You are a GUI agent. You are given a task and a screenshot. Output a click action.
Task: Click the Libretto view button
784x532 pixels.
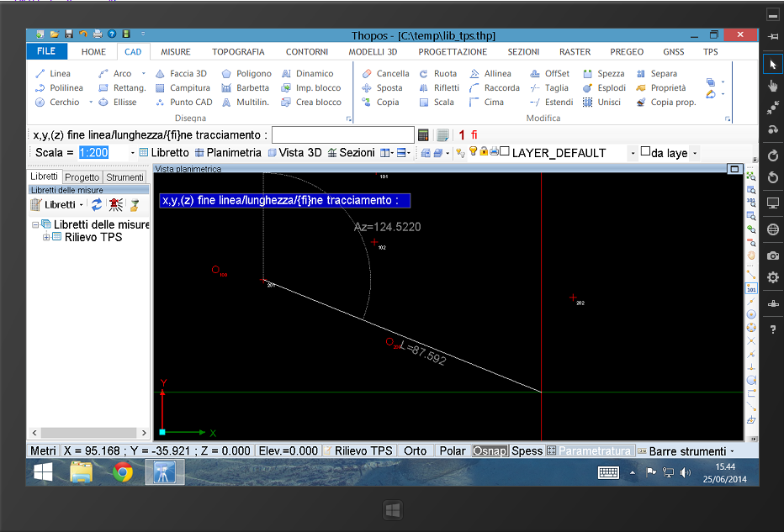(x=164, y=153)
